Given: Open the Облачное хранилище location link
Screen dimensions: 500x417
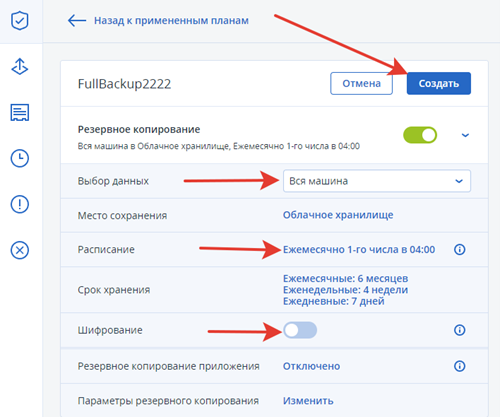Looking at the screenshot, I should (338, 215).
